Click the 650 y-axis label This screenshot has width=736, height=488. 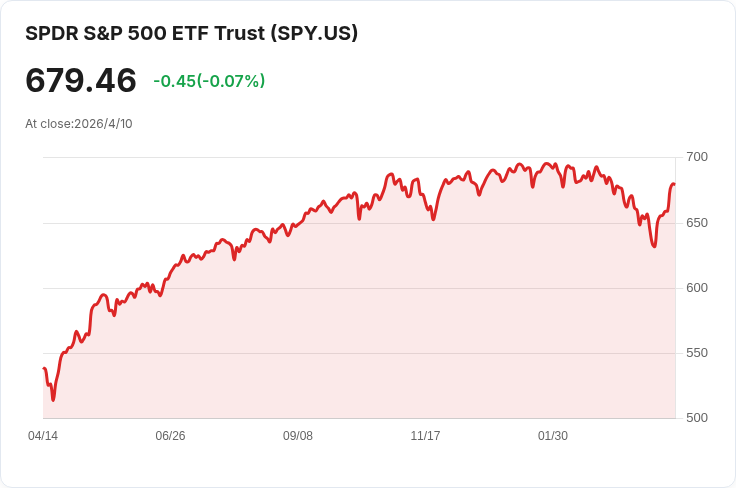coord(696,222)
